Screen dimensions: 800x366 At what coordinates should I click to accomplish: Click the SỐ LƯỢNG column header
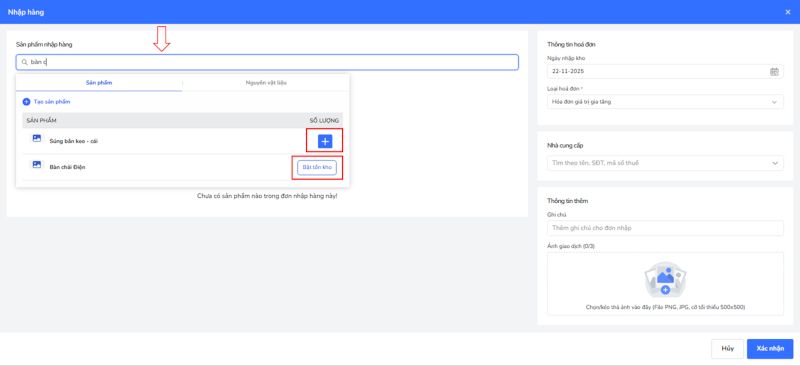pos(324,120)
